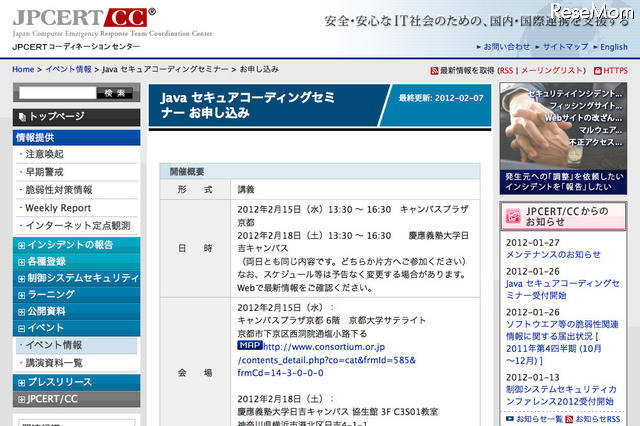Click the トップページ document icon
Image resolution: width=640 pixels, height=426 pixels.
(x=22, y=118)
